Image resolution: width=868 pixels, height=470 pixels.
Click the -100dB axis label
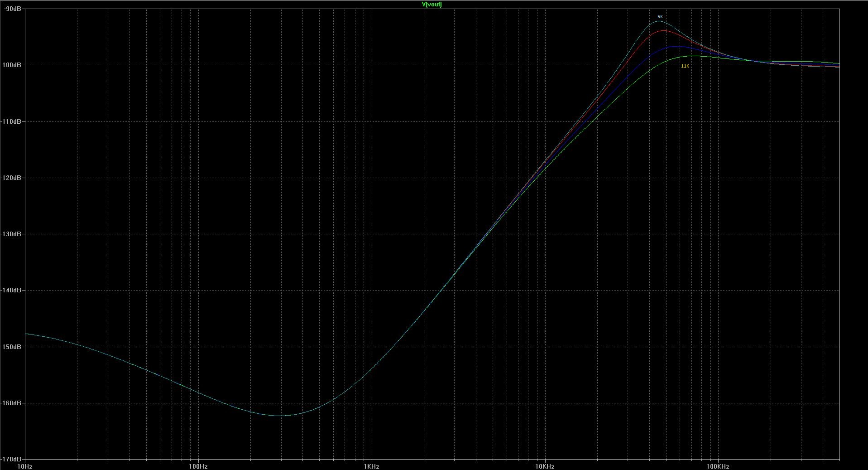pyautogui.click(x=10, y=65)
